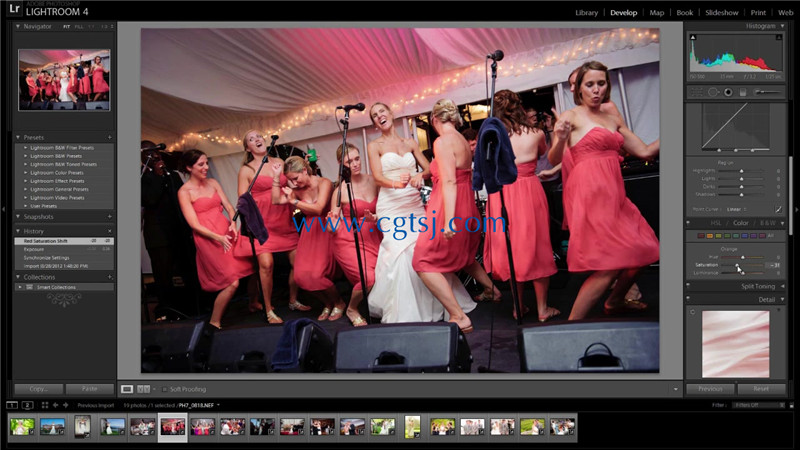The image size is (800, 450).
Task: Switch to B&W adjustment tab
Action: [768, 223]
